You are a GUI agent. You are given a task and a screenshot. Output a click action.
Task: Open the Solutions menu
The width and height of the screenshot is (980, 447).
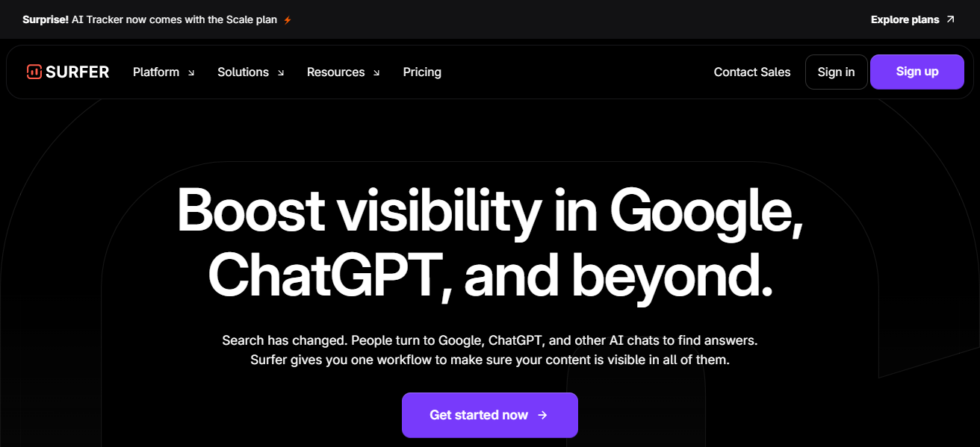[x=251, y=72]
